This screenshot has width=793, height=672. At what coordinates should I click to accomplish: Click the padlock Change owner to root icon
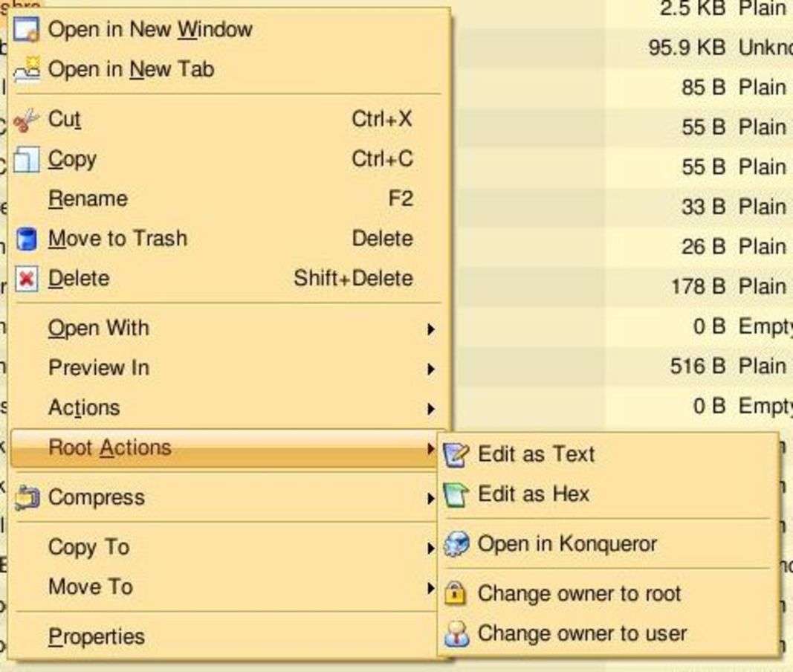click(456, 593)
